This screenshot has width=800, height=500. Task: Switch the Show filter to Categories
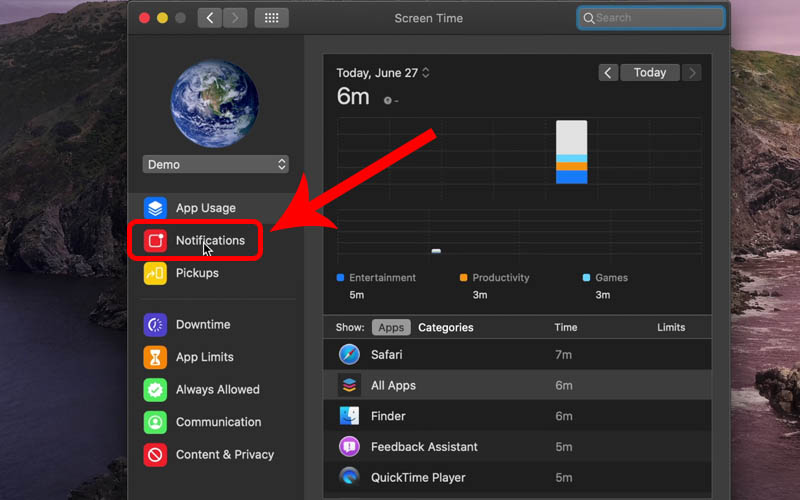[446, 328]
